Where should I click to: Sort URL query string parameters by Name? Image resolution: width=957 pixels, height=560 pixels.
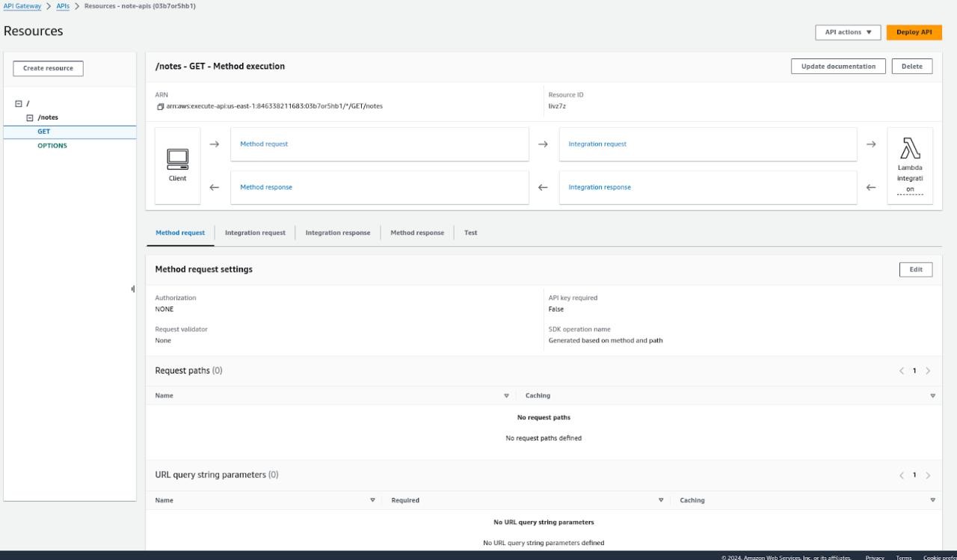(x=372, y=500)
